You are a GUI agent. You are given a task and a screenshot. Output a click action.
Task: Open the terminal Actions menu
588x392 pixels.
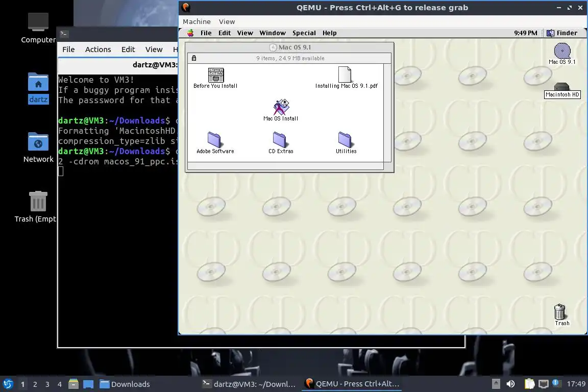pyautogui.click(x=98, y=50)
